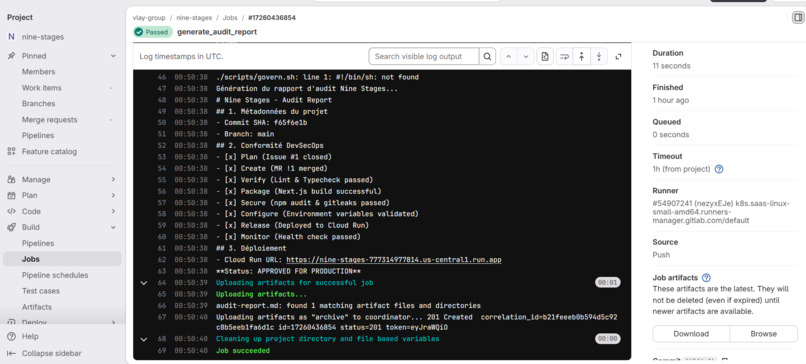Click the Help question mark icon
The height and width of the screenshot is (364, 806).
click(x=11, y=336)
